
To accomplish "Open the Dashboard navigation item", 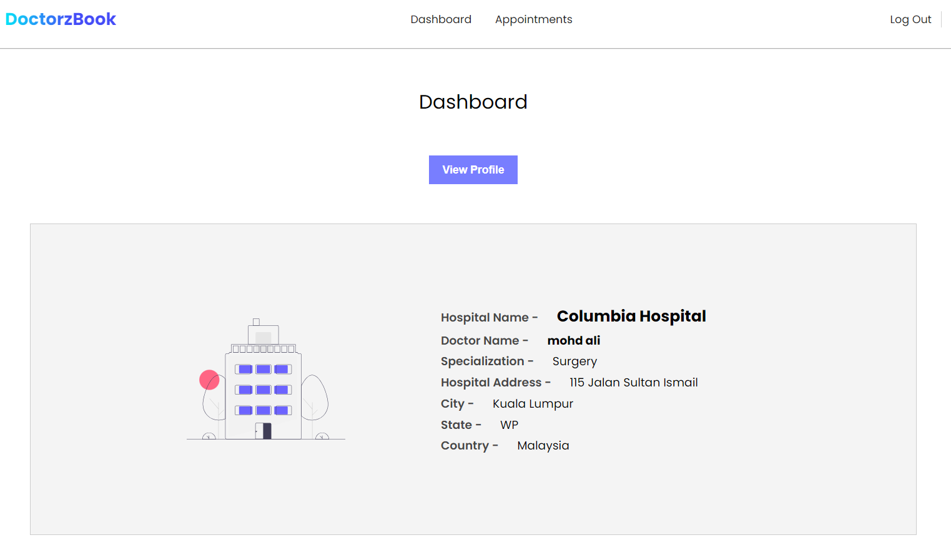I will (441, 19).
